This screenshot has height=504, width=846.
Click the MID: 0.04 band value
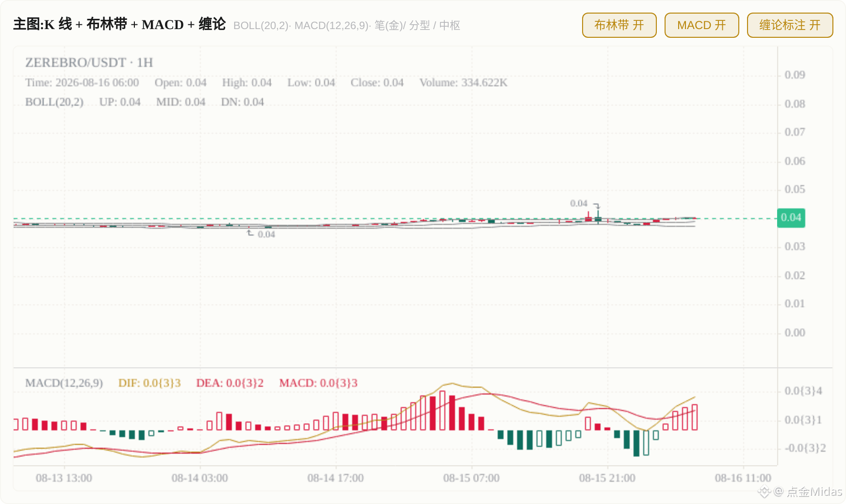[180, 102]
